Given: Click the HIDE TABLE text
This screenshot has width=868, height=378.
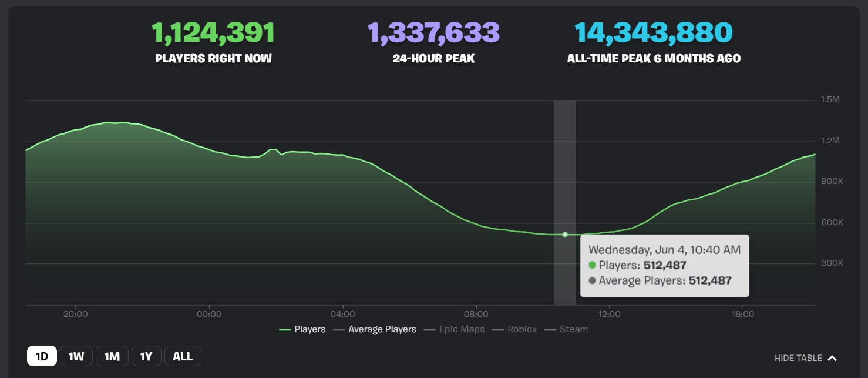Looking at the screenshot, I should [798, 358].
